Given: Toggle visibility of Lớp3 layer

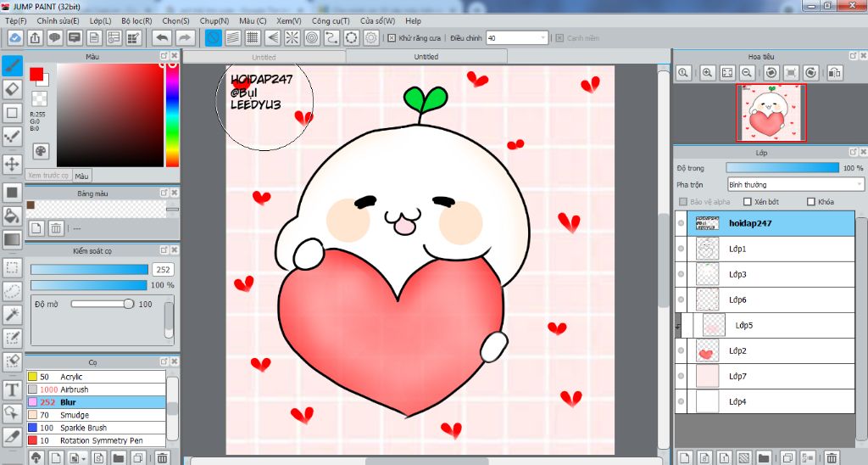Looking at the screenshot, I should tap(681, 274).
